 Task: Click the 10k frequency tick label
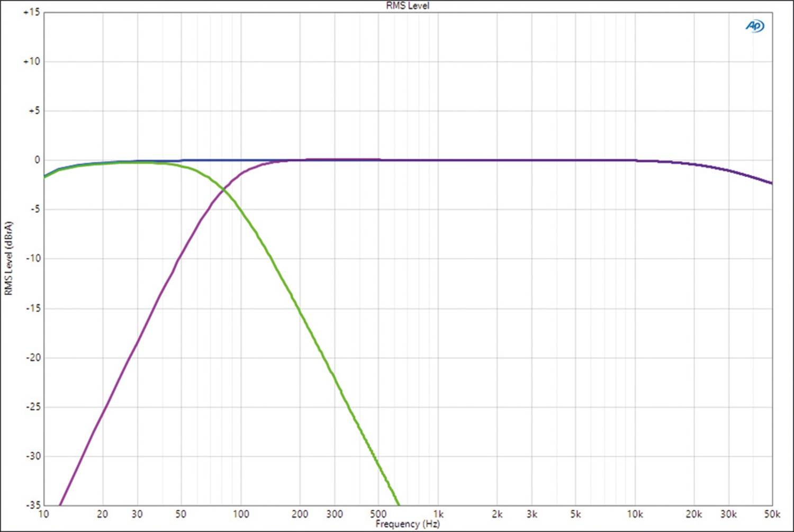click(x=635, y=514)
